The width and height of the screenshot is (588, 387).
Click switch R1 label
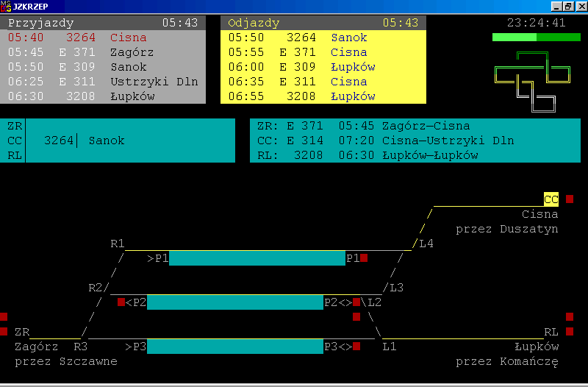click(118, 244)
